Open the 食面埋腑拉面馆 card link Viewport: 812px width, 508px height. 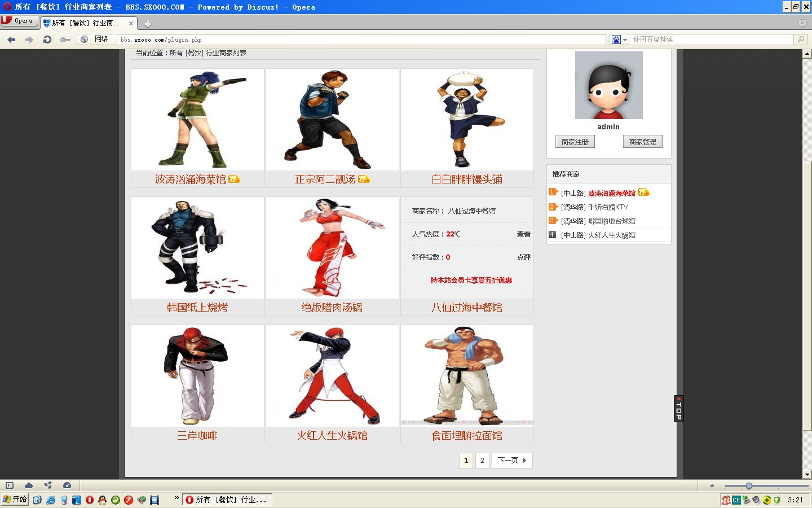[x=467, y=436]
